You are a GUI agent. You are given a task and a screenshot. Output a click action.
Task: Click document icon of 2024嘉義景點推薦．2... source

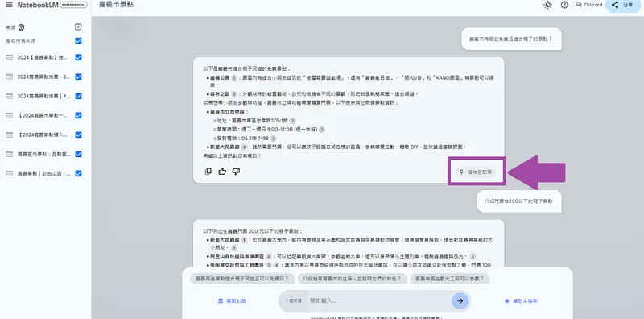click(x=10, y=77)
